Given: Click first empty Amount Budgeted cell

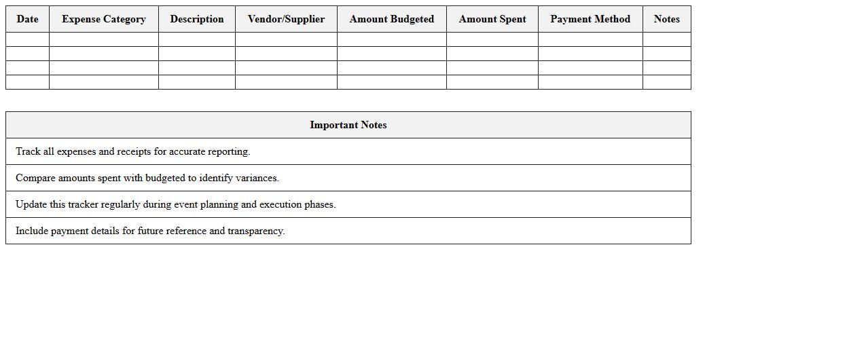Looking at the screenshot, I should pos(392,39).
